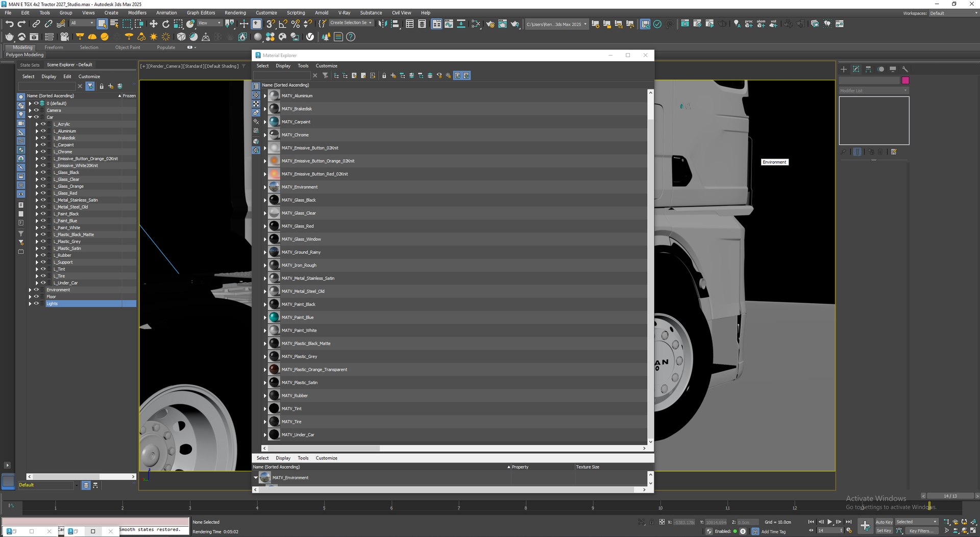Image resolution: width=980 pixels, height=537 pixels.
Task: Open the Create Selection Set dropdown
Action: (x=351, y=23)
